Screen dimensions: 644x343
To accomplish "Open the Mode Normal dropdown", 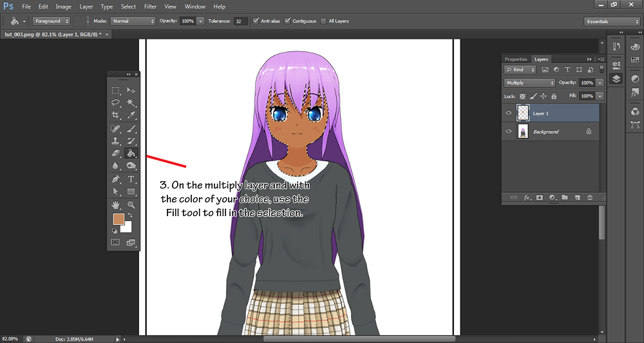I will tap(133, 21).
